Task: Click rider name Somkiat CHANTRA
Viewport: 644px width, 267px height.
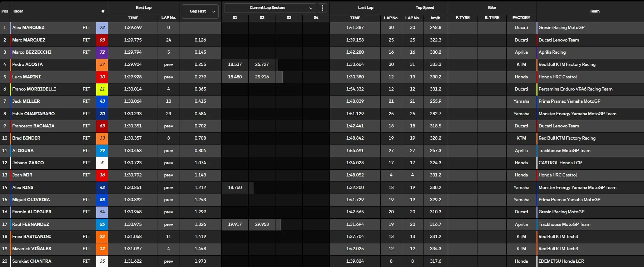Action: pos(32,261)
